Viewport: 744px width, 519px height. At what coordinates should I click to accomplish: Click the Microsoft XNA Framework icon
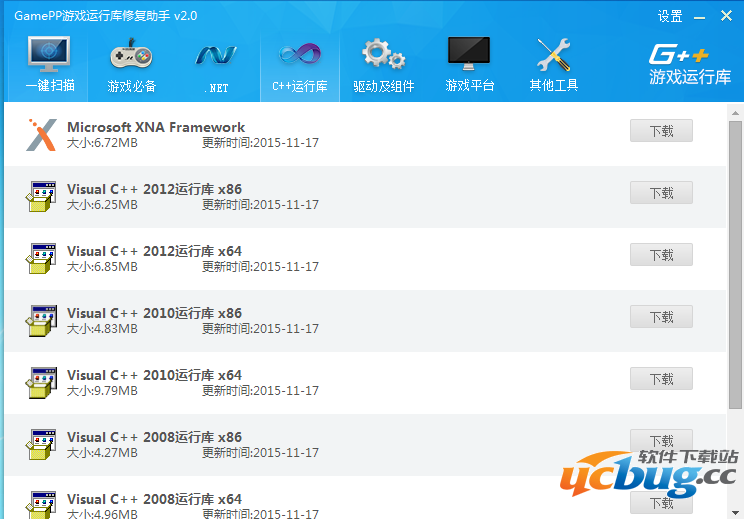pos(41,135)
